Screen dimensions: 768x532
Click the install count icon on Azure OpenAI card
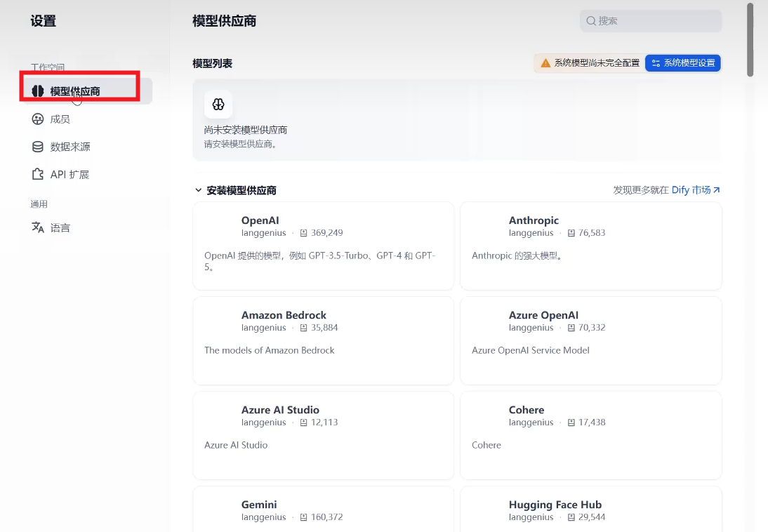pos(571,328)
